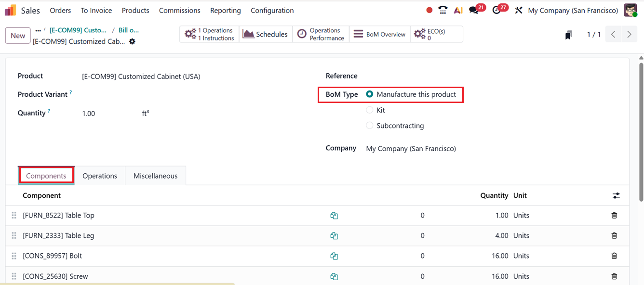Screen dimensions: 644x285
Task: Delete the Table Top component row
Action: (x=614, y=215)
